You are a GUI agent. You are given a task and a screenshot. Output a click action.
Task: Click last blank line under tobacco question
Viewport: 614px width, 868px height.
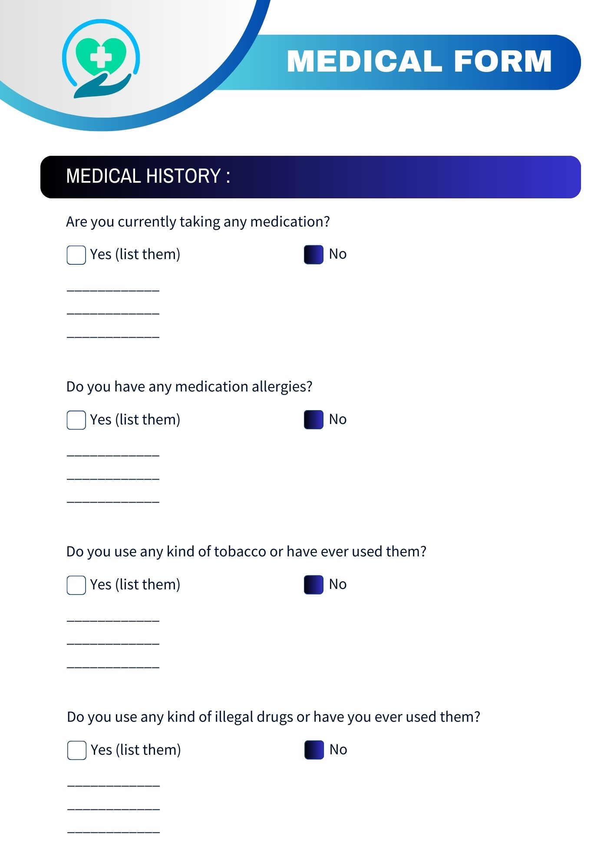[x=113, y=666]
